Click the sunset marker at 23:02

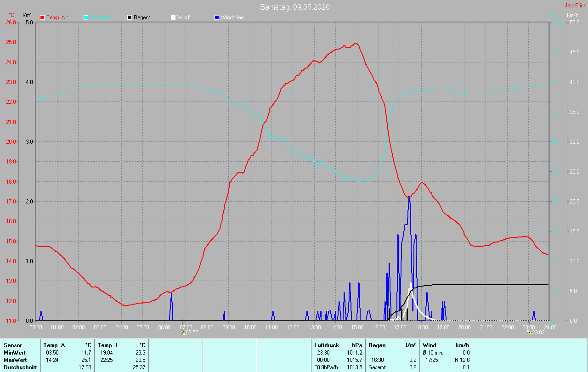(x=530, y=332)
